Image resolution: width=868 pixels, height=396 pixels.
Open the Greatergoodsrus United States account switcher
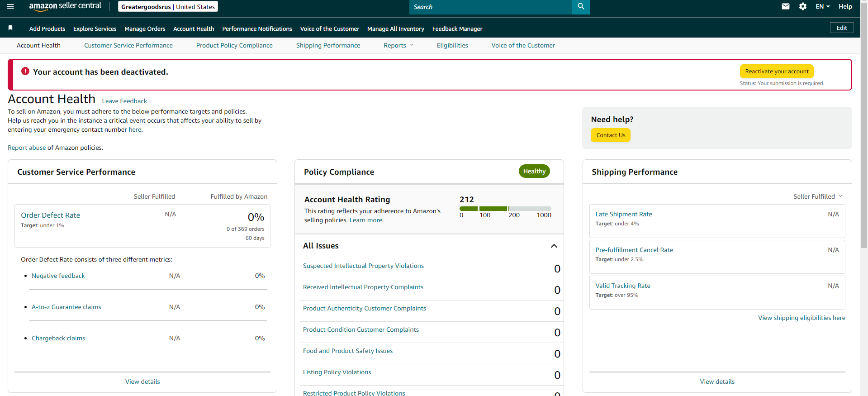tap(168, 7)
